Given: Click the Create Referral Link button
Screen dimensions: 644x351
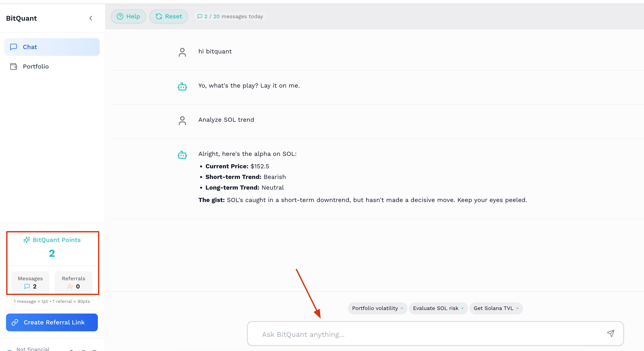Looking at the screenshot, I should pyautogui.click(x=52, y=322).
